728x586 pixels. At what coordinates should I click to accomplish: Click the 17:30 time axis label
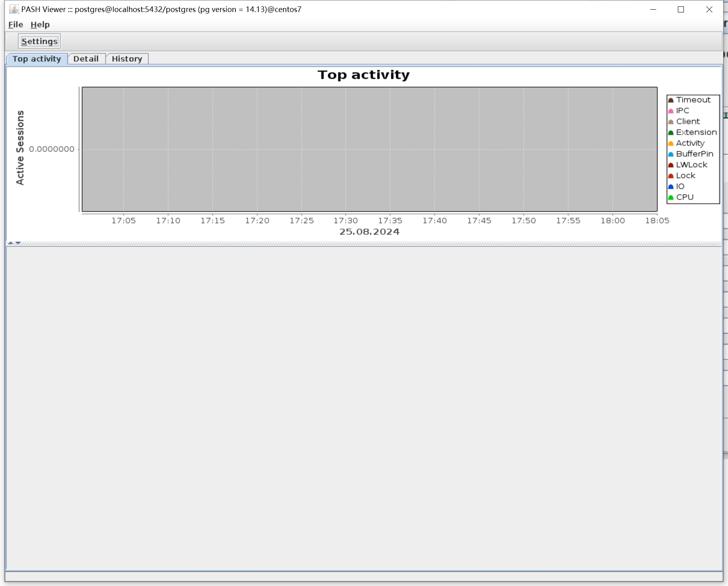[346, 220]
